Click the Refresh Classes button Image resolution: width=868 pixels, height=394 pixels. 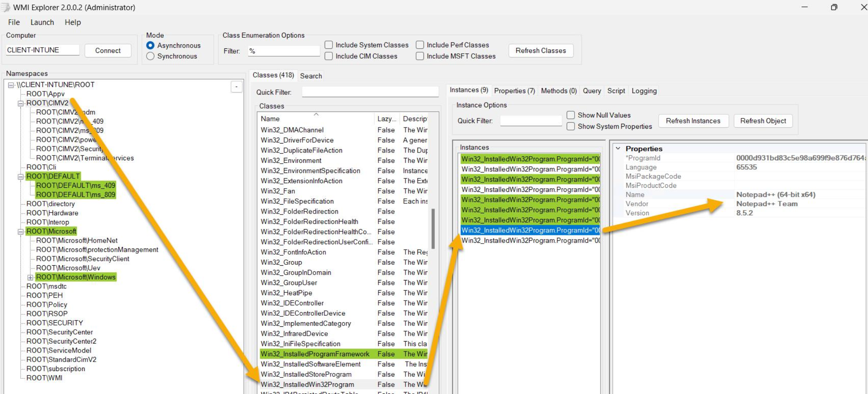tap(540, 50)
